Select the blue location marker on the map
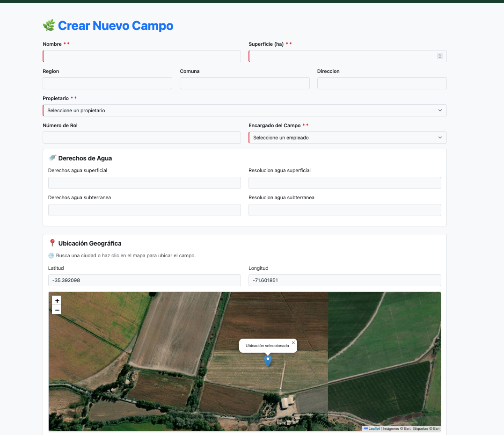This screenshot has width=504, height=435. (x=268, y=361)
